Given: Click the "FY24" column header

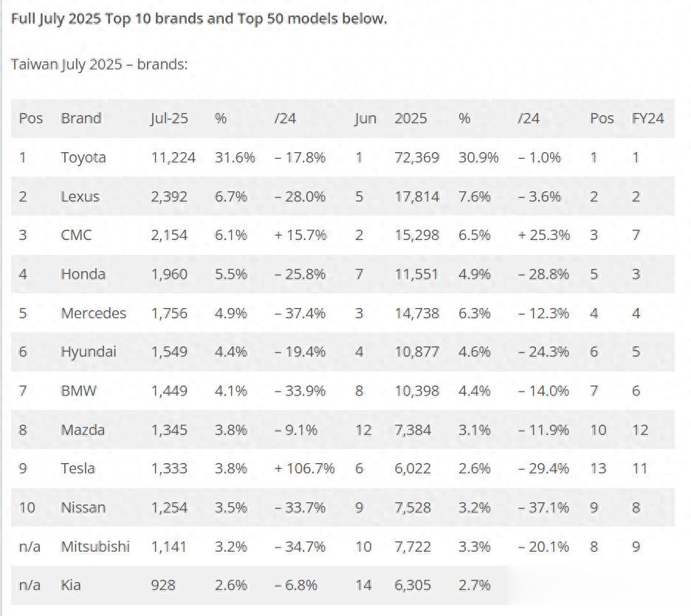Looking at the screenshot, I should click(x=647, y=118).
